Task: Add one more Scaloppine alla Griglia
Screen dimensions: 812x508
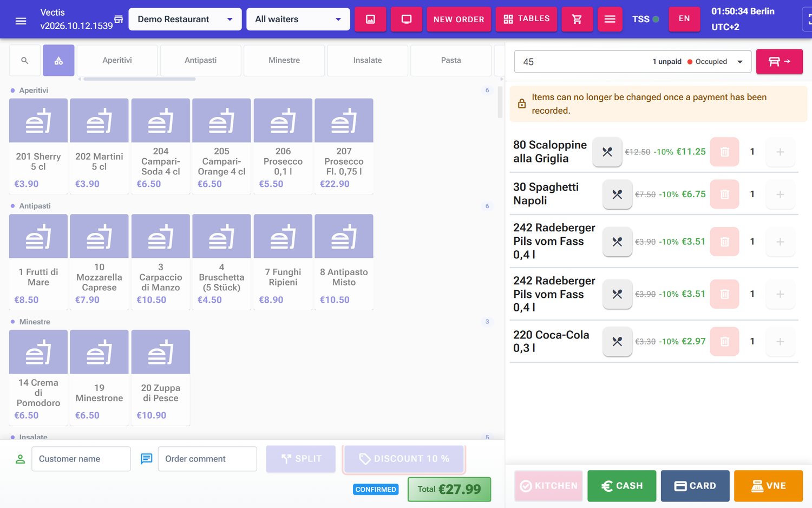Action: 780,152
